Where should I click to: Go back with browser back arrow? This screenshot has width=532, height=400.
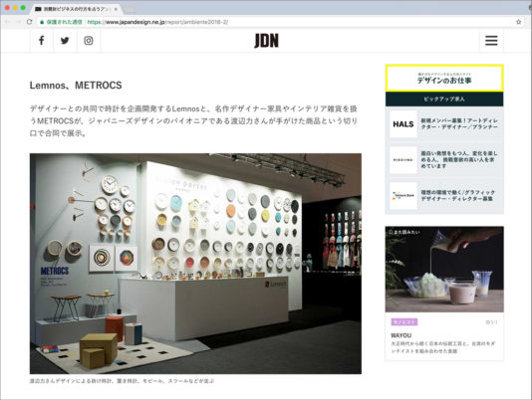click(x=8, y=22)
